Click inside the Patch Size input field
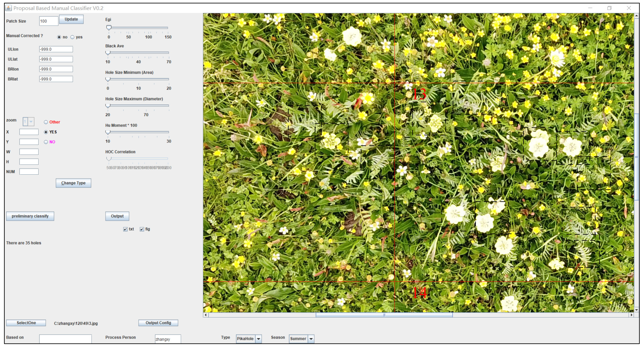This screenshot has width=644, height=347. click(x=49, y=21)
